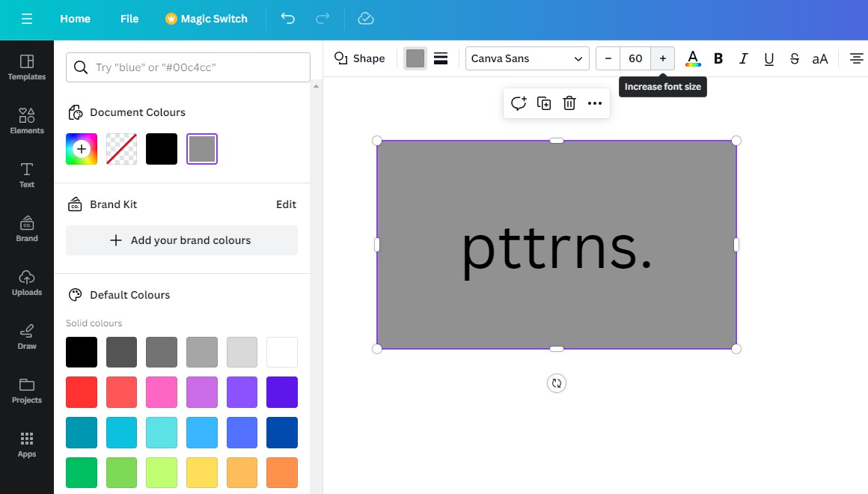Open the Home menu
The height and width of the screenshot is (494, 868).
pyautogui.click(x=76, y=19)
